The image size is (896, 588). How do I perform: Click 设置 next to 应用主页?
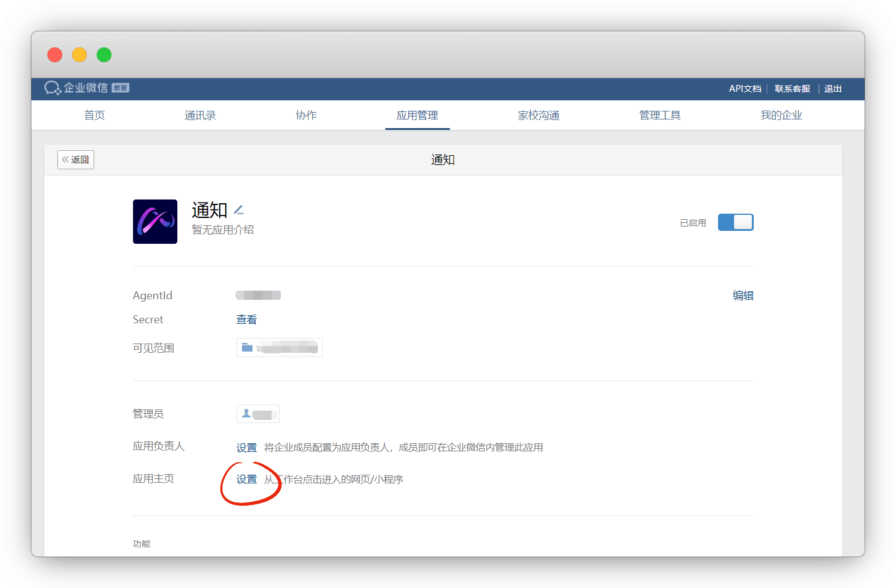tap(246, 479)
